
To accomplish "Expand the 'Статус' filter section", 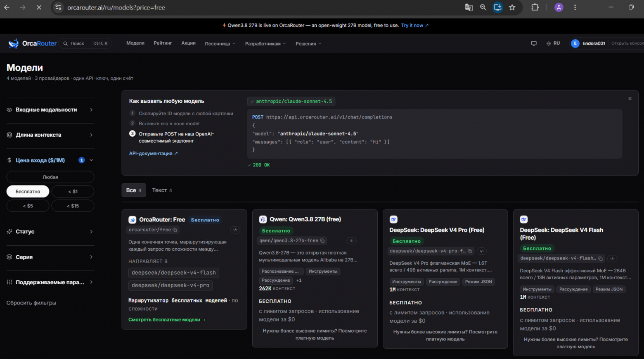I will 50,232.
